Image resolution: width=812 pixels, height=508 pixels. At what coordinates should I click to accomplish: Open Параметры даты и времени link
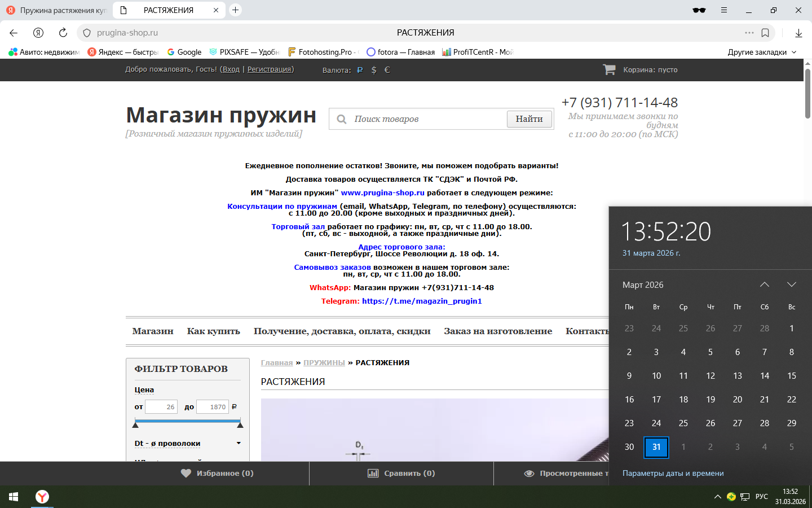coord(673,473)
